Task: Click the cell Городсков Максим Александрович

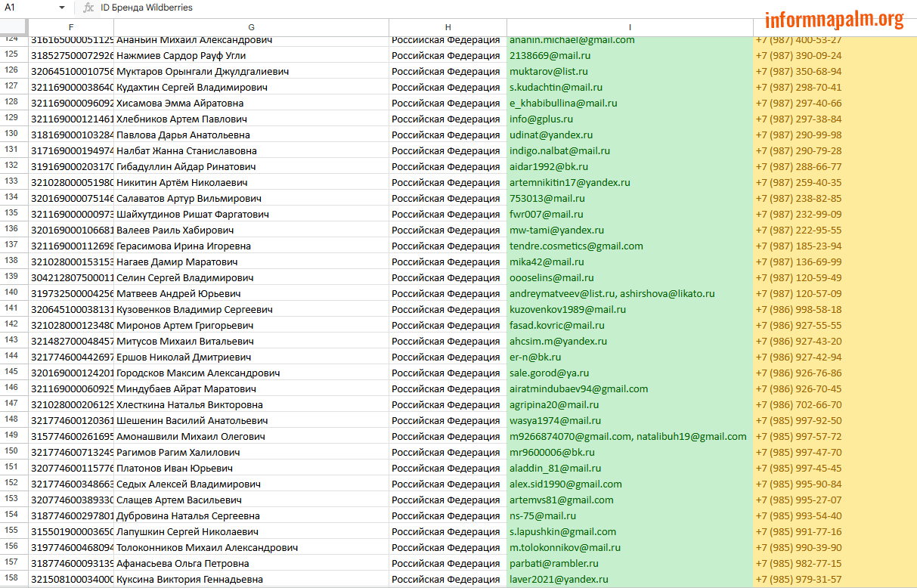Action: 251,373
